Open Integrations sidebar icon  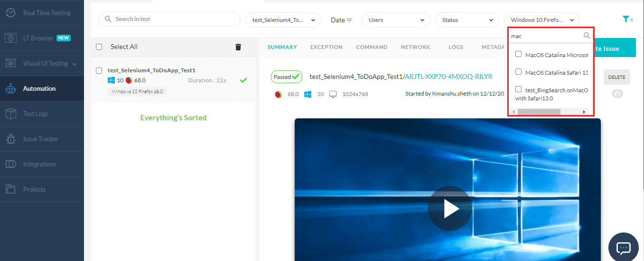pos(10,164)
